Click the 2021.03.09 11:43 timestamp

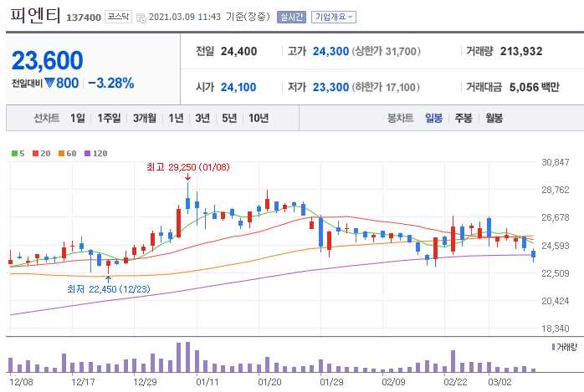(x=184, y=17)
